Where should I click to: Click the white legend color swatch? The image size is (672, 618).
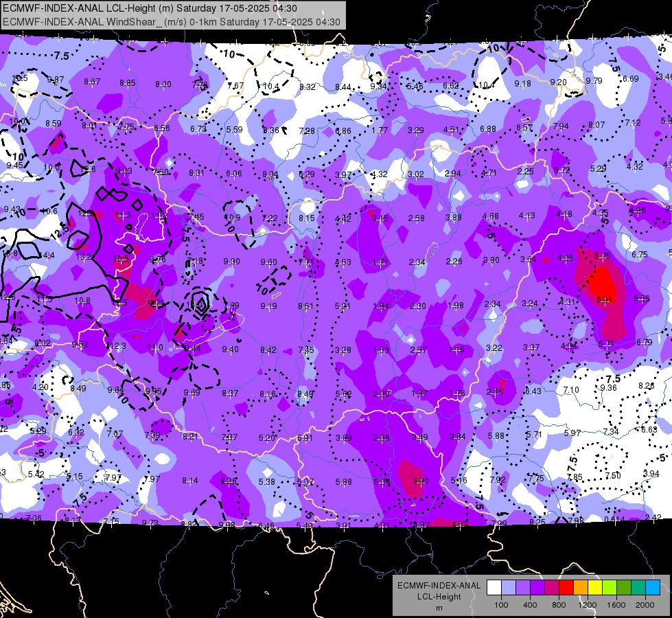(x=494, y=588)
